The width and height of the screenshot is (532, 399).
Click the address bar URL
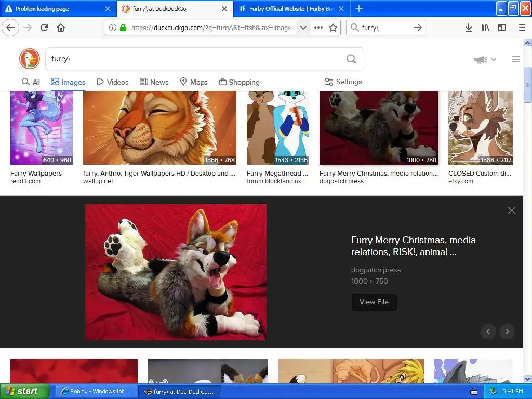click(212, 28)
